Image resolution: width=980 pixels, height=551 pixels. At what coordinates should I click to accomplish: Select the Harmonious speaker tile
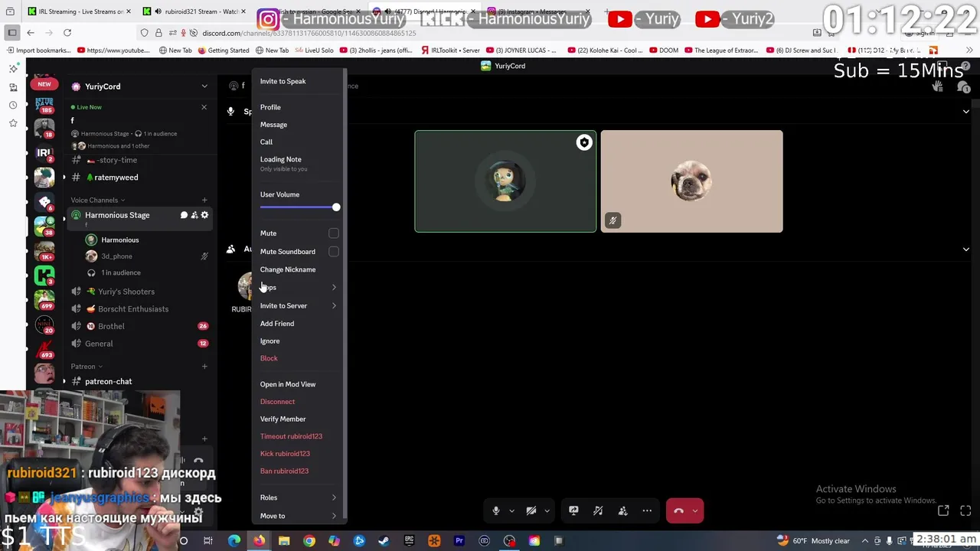point(505,181)
